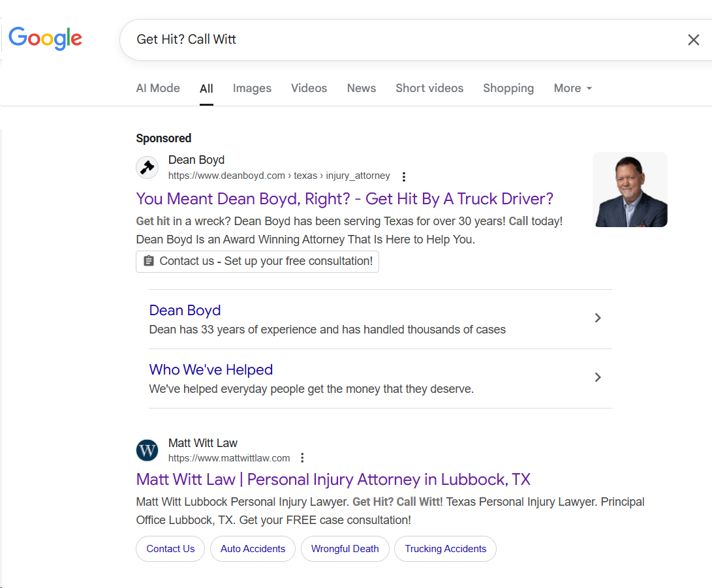712x588 pixels.
Task: Open 'Matt Witt Law | Personal Injury Attorney' result
Action: [333, 480]
